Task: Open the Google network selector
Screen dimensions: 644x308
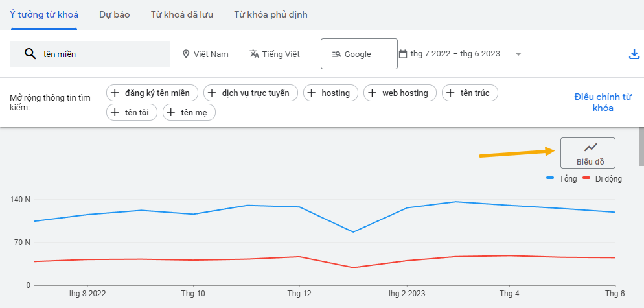Action: pos(358,54)
